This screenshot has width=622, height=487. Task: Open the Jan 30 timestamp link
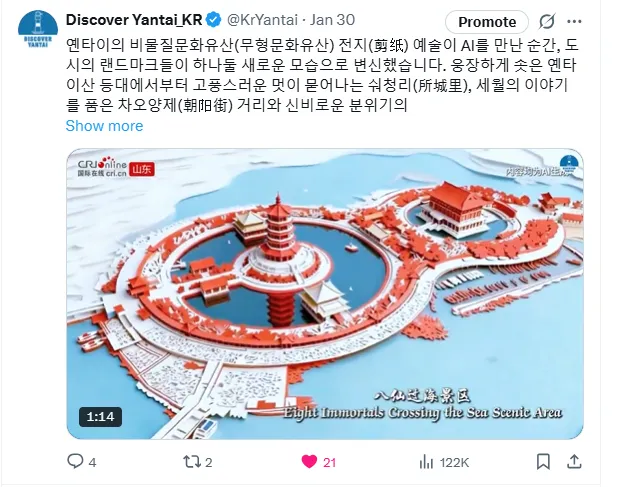[332, 20]
